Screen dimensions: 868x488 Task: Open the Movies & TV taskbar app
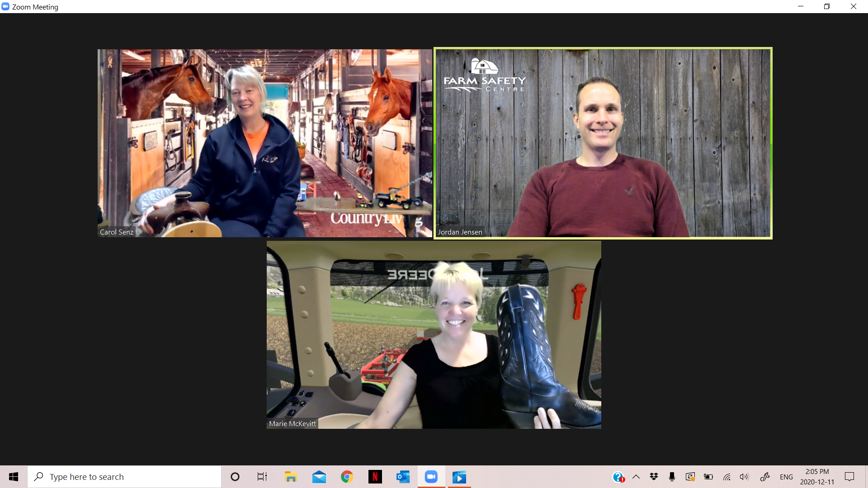click(x=459, y=477)
